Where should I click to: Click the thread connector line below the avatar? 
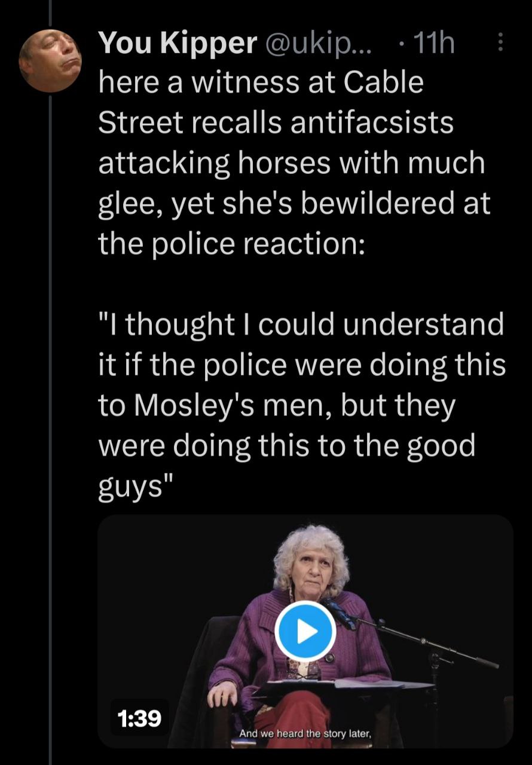click(50, 418)
